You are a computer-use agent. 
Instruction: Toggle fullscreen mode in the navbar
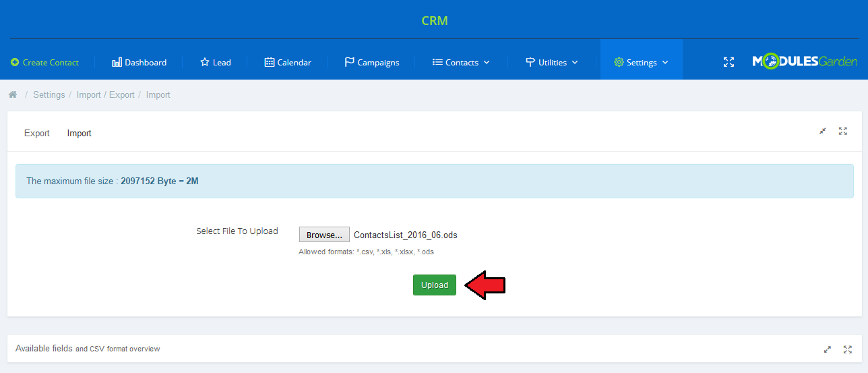click(x=728, y=62)
